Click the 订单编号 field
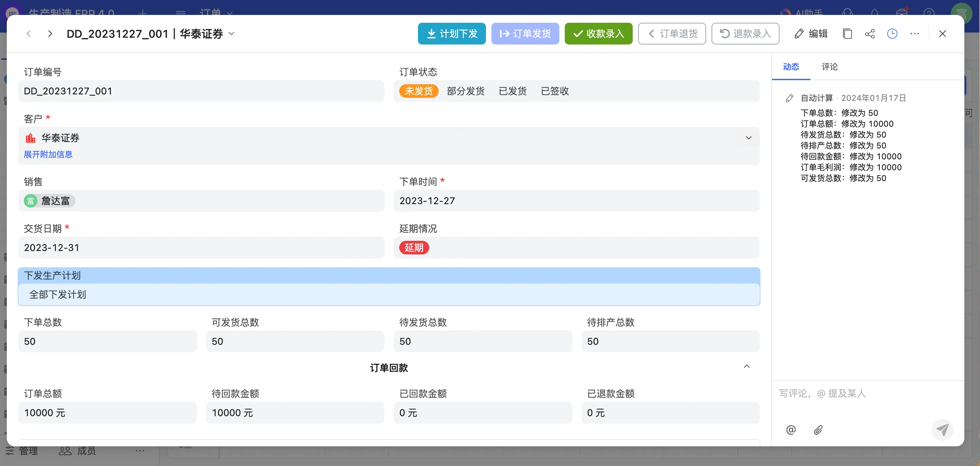This screenshot has height=466, width=980. [x=201, y=91]
